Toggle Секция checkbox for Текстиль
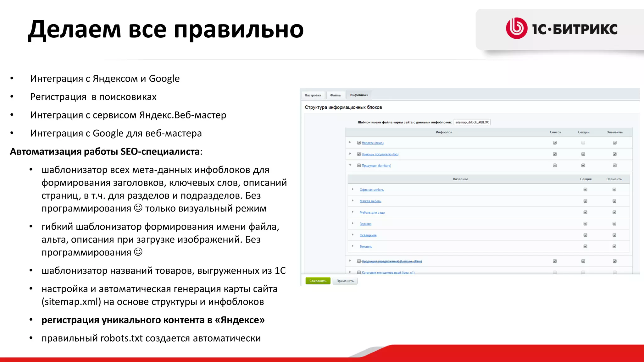Image resolution: width=644 pixels, height=362 pixels. (x=586, y=246)
